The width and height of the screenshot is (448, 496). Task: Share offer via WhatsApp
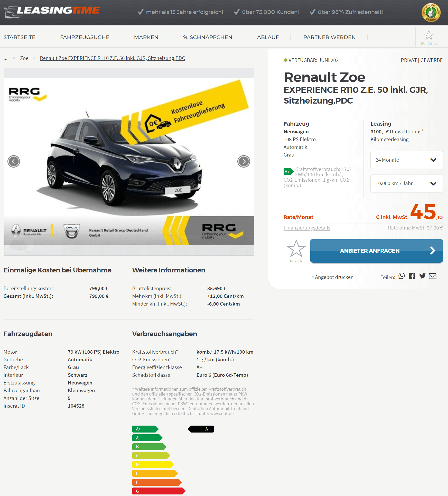pyautogui.click(x=402, y=276)
